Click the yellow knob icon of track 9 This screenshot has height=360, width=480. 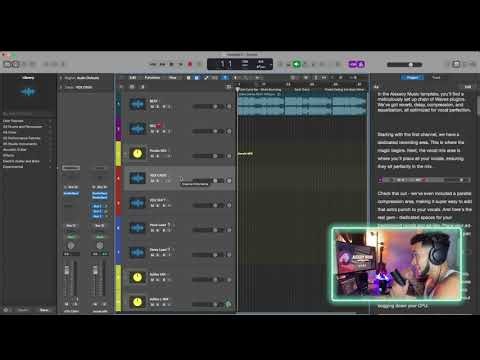click(137, 302)
